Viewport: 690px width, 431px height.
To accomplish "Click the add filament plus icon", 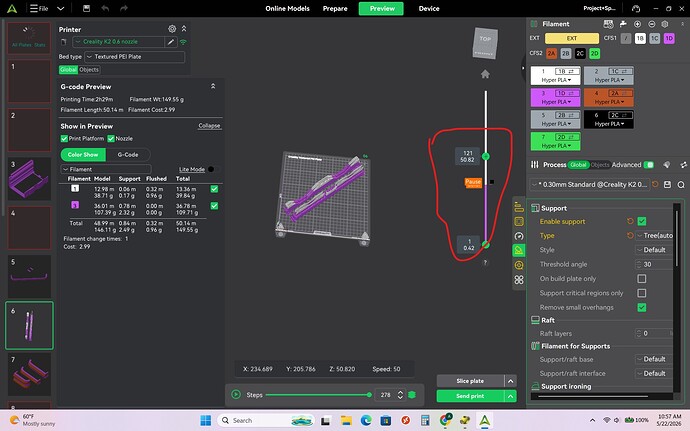I will [x=637, y=24].
